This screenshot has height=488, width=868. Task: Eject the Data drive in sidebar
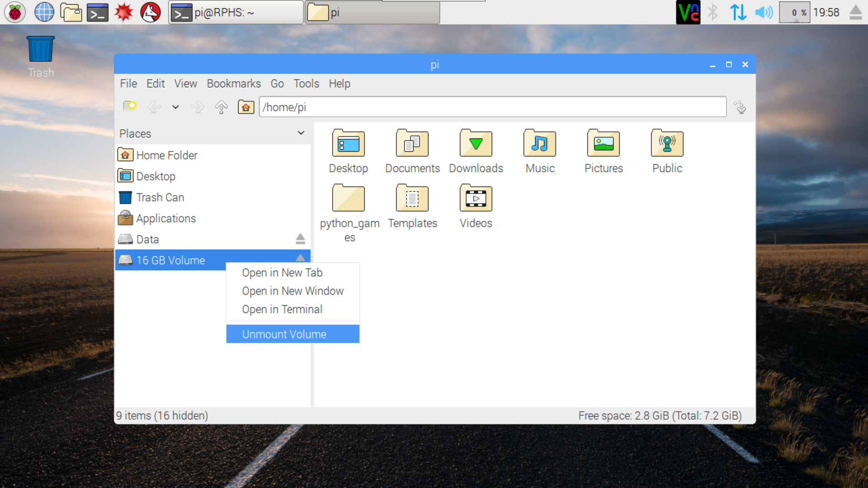tap(300, 239)
